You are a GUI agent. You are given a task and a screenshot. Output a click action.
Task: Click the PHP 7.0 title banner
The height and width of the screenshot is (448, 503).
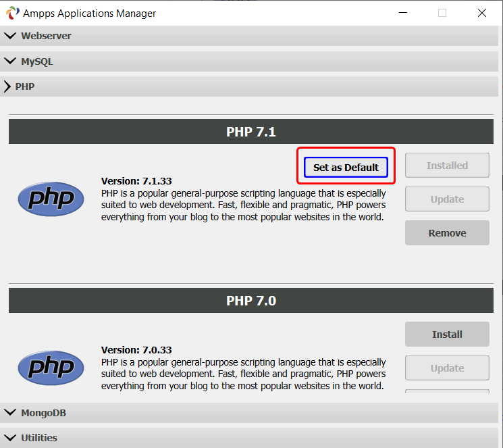[x=251, y=301]
